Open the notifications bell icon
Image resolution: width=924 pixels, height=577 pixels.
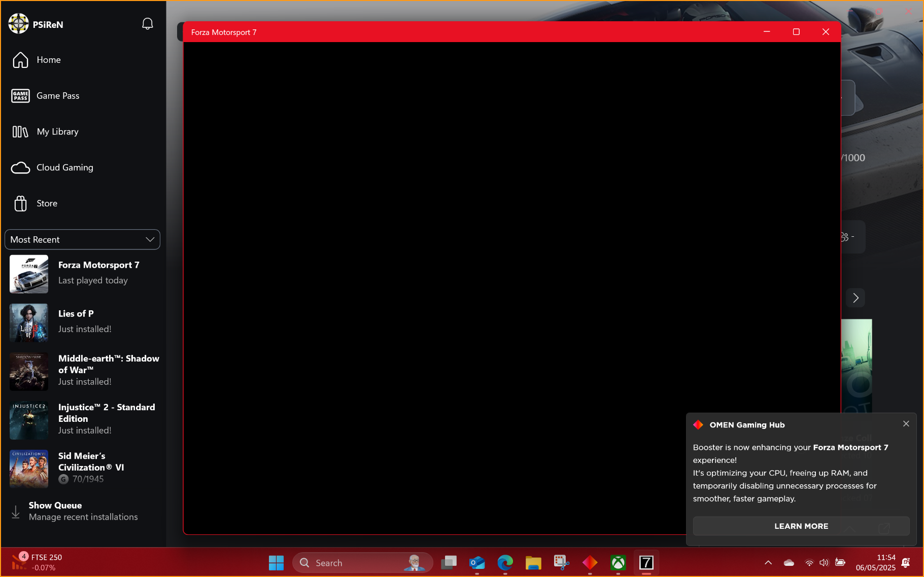(147, 24)
